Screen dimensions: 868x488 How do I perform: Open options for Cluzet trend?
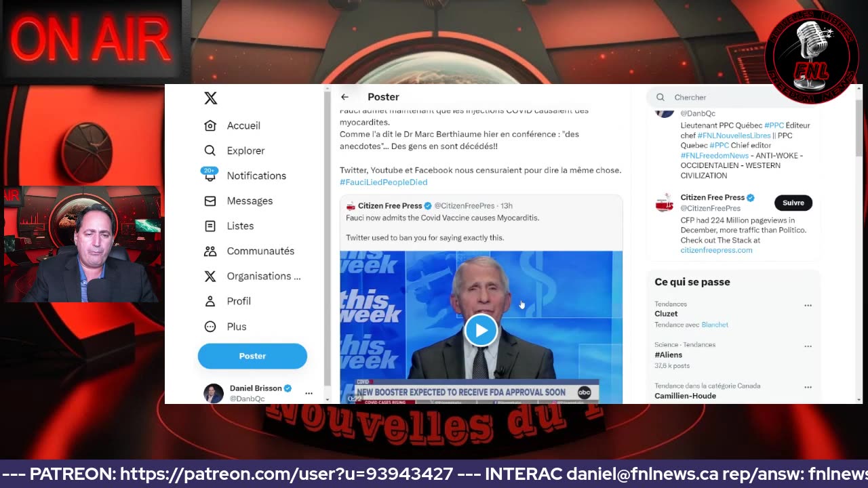pyautogui.click(x=808, y=306)
